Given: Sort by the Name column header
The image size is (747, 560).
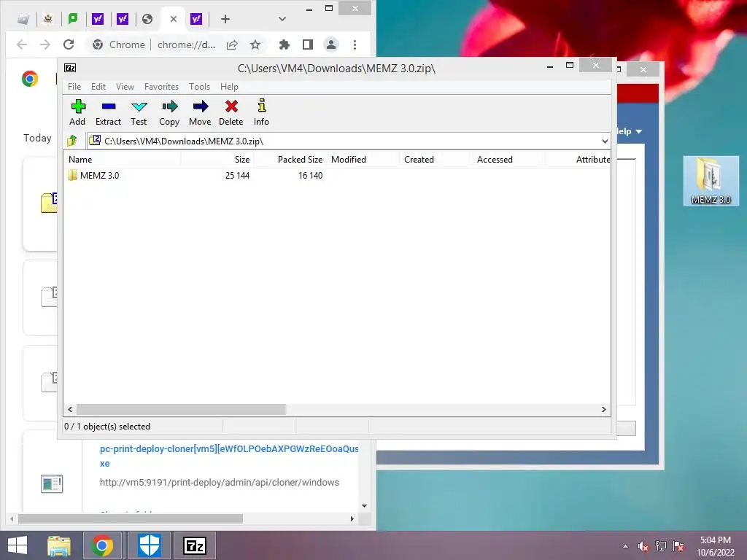Looking at the screenshot, I should click(x=122, y=160).
